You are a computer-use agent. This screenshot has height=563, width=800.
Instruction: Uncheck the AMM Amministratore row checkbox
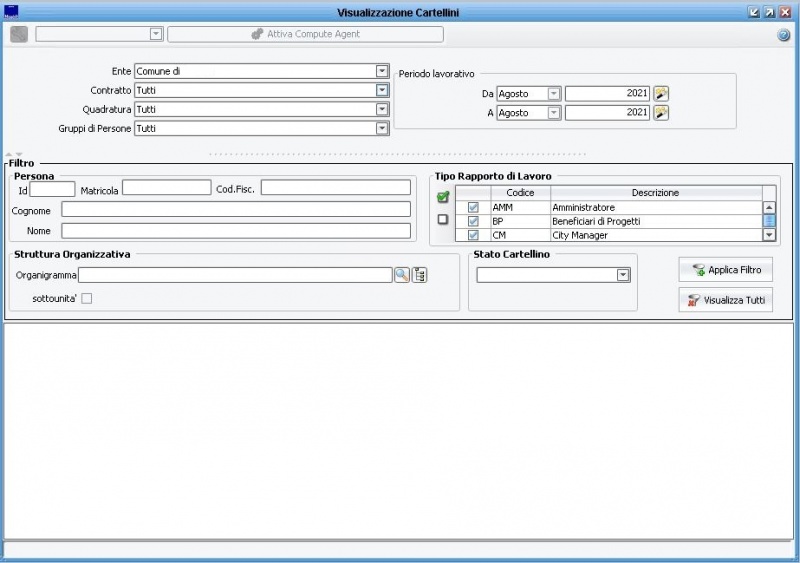point(473,207)
